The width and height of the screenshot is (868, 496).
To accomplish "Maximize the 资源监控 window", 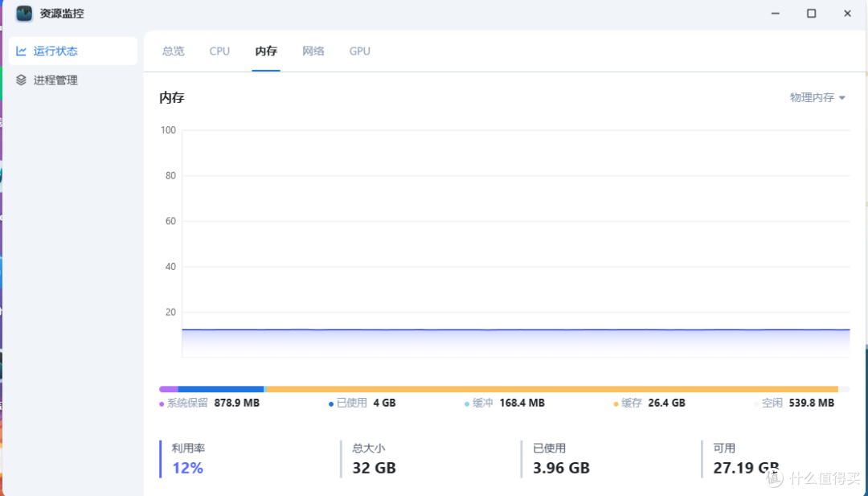I will pyautogui.click(x=812, y=14).
